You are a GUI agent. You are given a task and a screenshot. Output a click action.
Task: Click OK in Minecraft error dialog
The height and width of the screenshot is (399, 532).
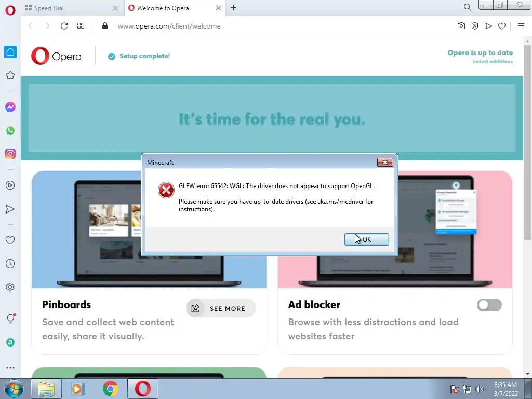point(366,239)
